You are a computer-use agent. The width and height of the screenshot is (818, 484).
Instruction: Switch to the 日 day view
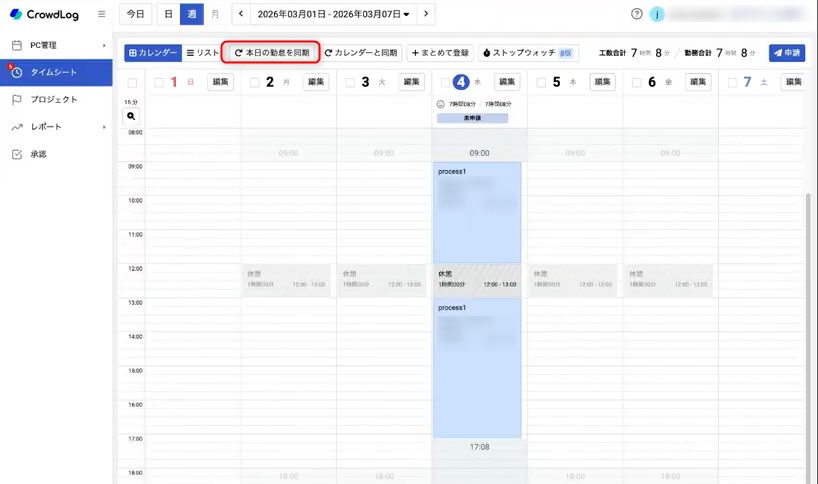pyautogui.click(x=168, y=14)
